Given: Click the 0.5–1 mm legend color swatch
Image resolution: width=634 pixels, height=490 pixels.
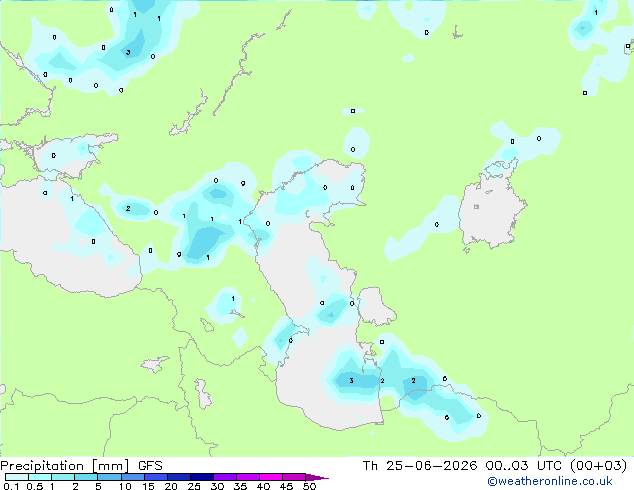Looking at the screenshot, I should tap(40, 477).
